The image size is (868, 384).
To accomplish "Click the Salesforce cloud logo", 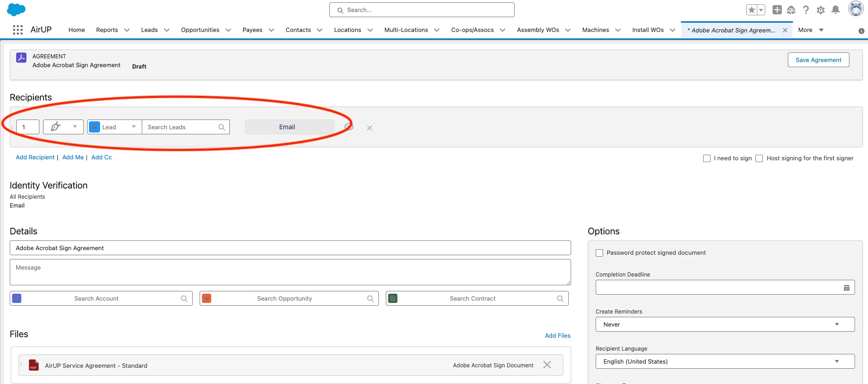I will coord(16,9).
